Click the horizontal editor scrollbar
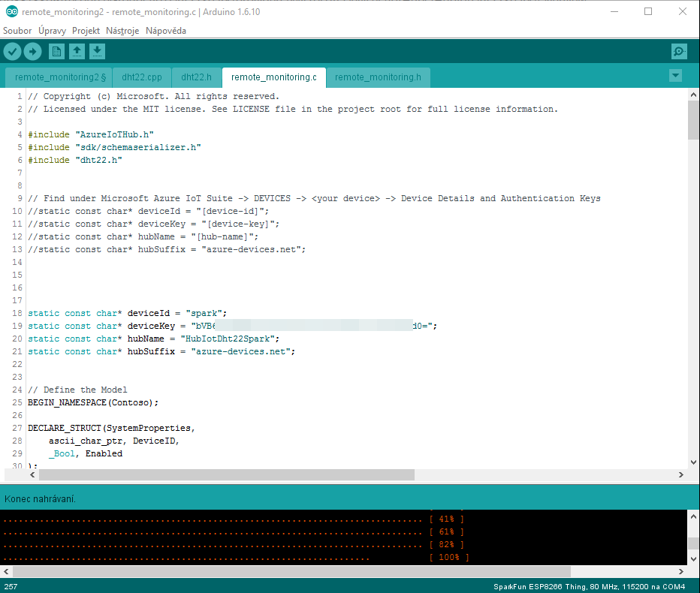The height and width of the screenshot is (593, 700). 225,474
